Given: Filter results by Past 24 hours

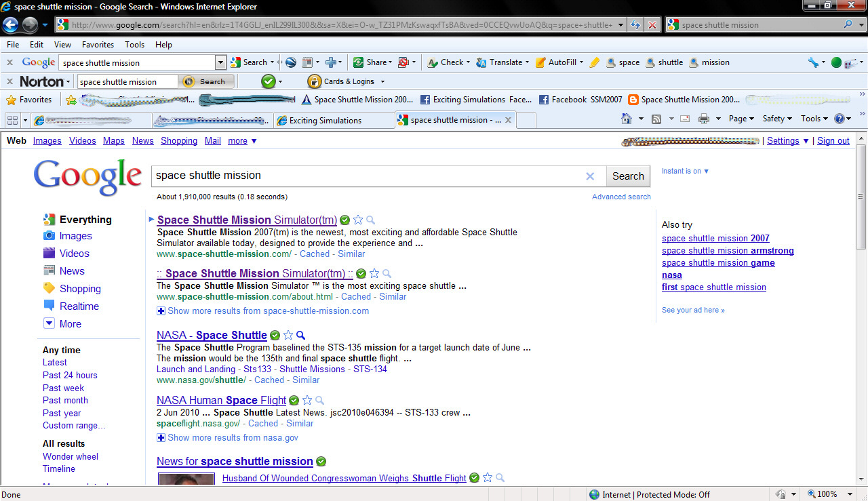Looking at the screenshot, I should click(x=70, y=376).
